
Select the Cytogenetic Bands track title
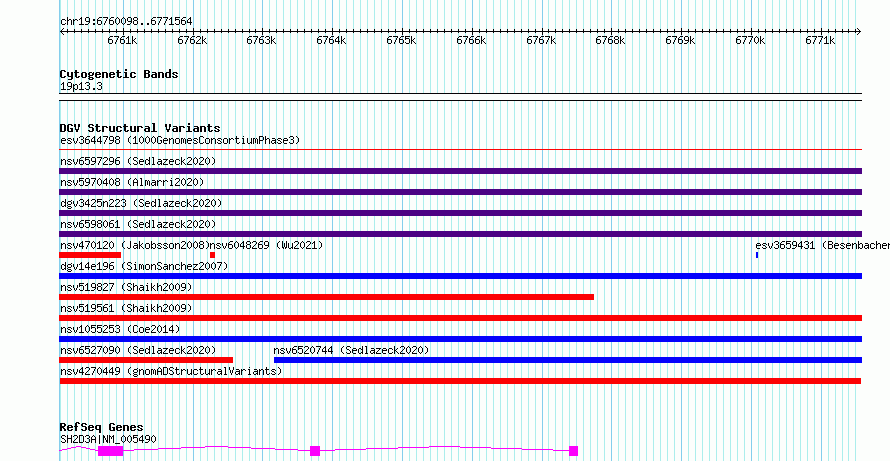[119, 74]
